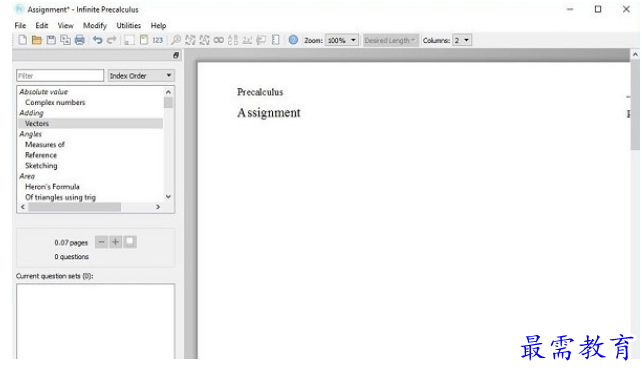
Task: Select the Area topic heading
Action: click(27, 176)
